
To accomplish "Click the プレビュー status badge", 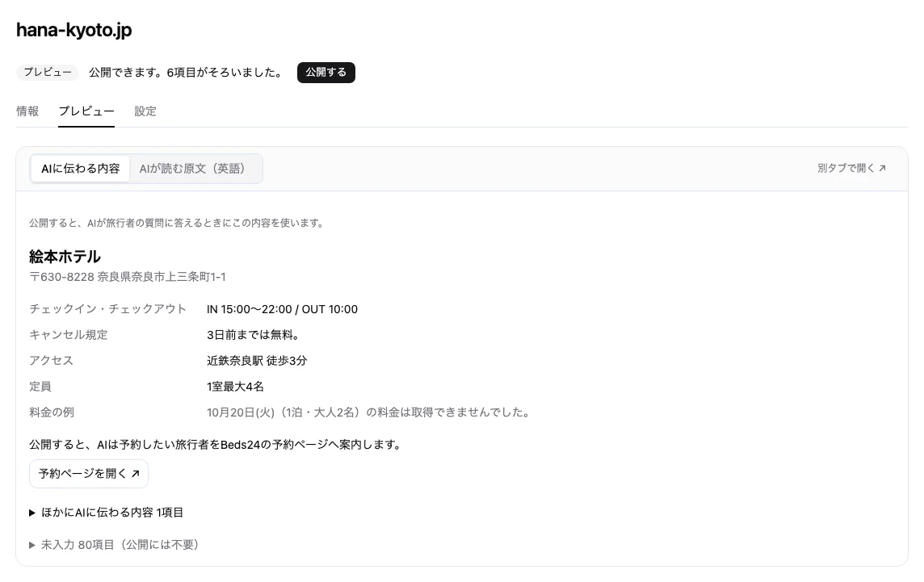I will coord(48,73).
